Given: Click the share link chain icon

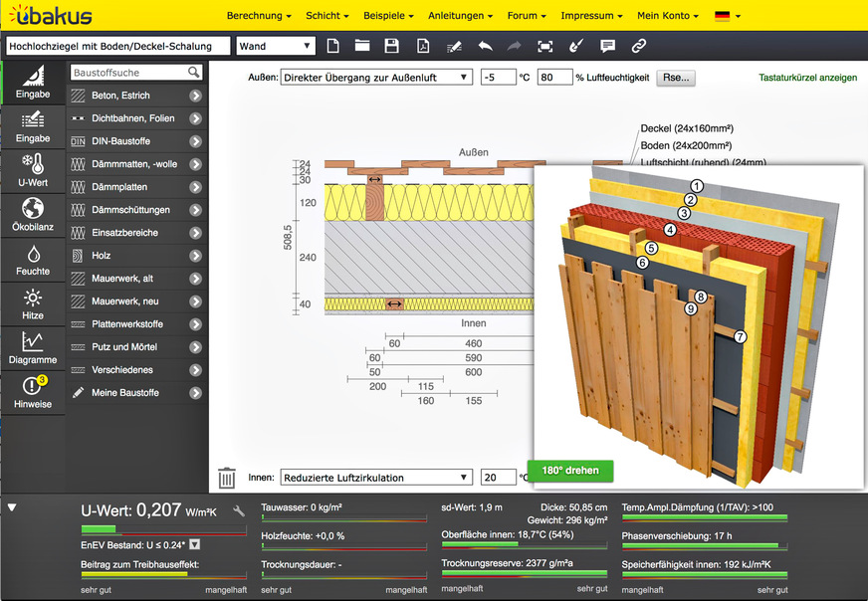Looking at the screenshot, I should [x=639, y=46].
